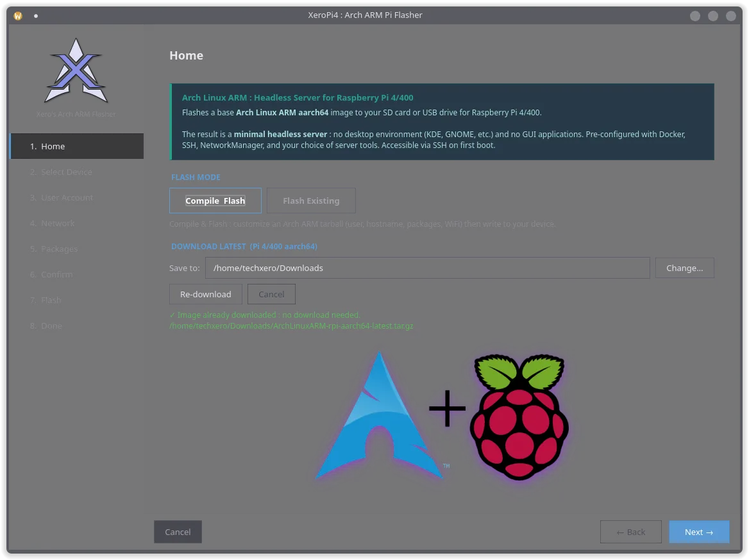Image resolution: width=749 pixels, height=560 pixels.
Task: Click the Compile & Flash description text
Action: tap(362, 224)
